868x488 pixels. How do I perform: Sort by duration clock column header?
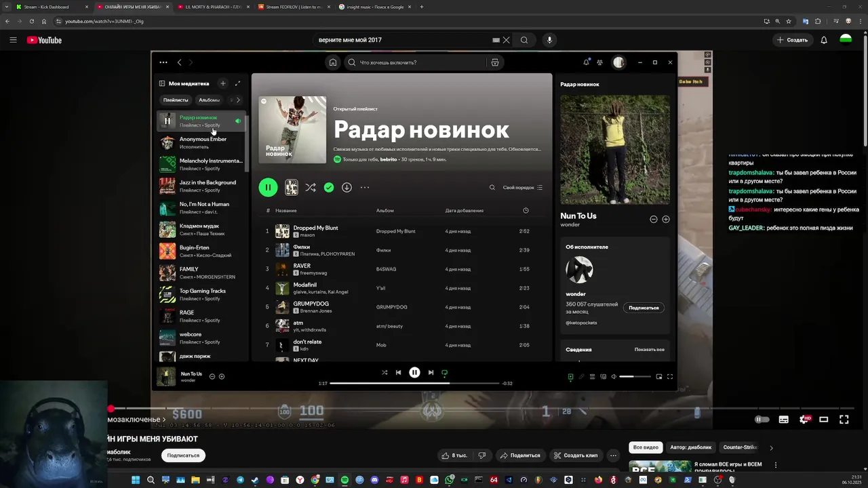pyautogui.click(x=526, y=211)
